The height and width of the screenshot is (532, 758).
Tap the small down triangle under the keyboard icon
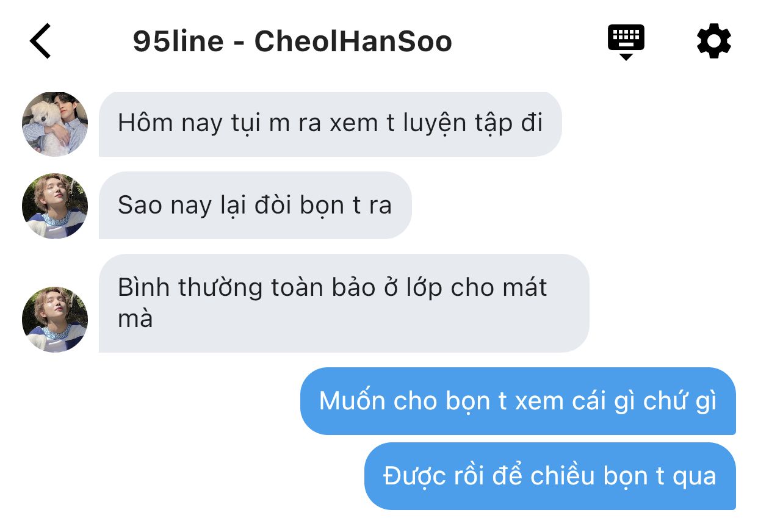(626, 57)
